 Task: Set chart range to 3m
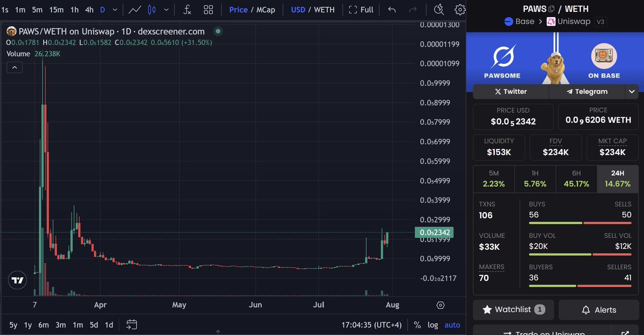pyautogui.click(x=61, y=324)
